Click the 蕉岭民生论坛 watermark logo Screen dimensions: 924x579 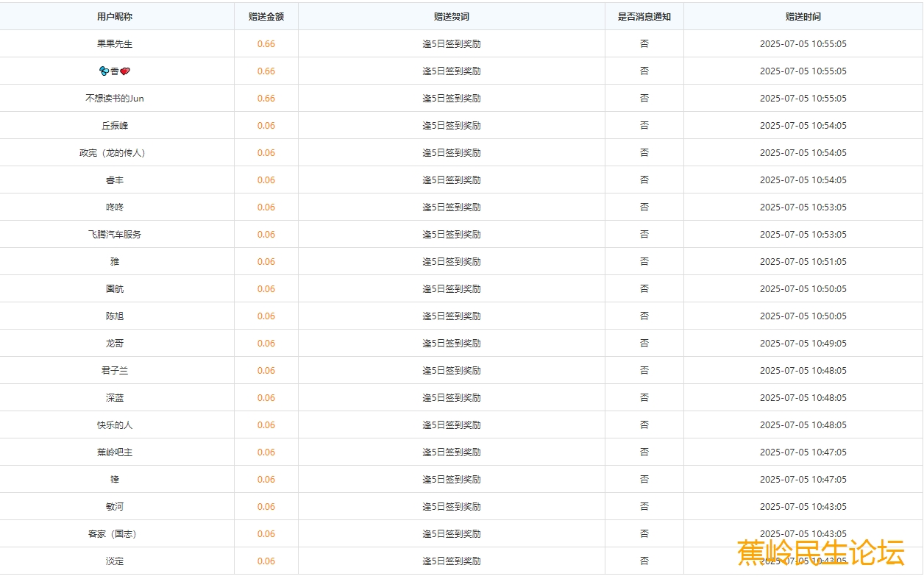[820, 553]
